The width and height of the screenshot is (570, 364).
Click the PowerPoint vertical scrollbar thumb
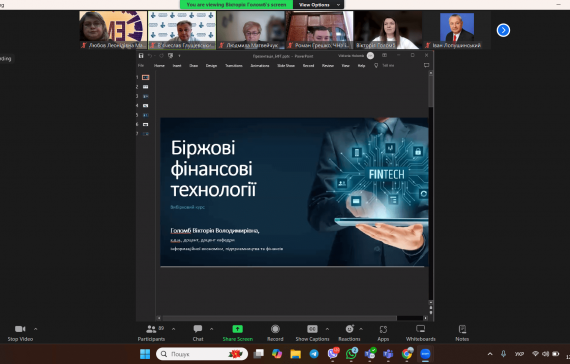431,92
